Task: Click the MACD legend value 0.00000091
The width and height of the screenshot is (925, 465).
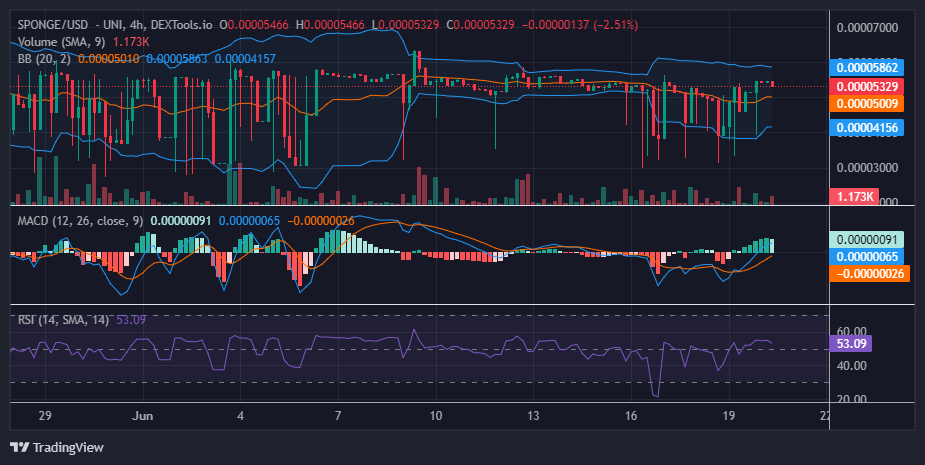Action: (181, 221)
